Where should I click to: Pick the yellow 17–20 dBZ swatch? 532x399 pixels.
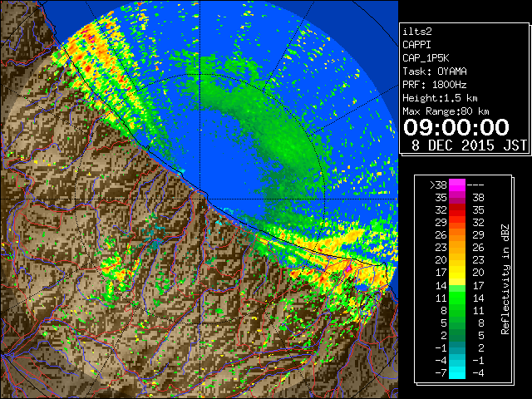click(457, 273)
